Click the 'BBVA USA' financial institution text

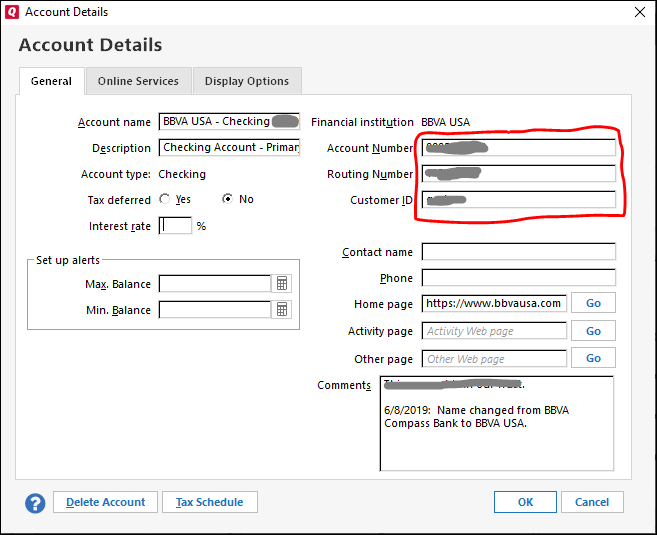(445, 122)
